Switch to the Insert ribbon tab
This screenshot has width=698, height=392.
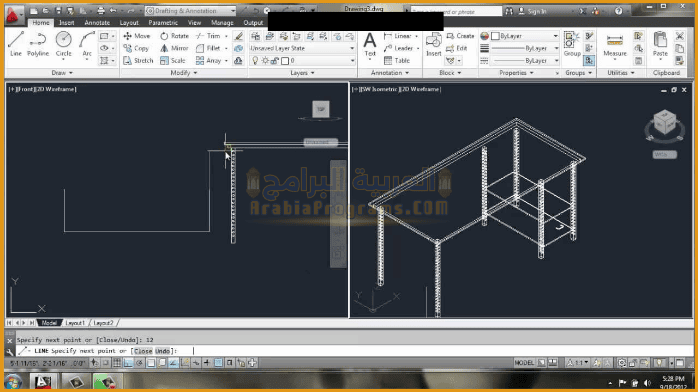[67, 23]
